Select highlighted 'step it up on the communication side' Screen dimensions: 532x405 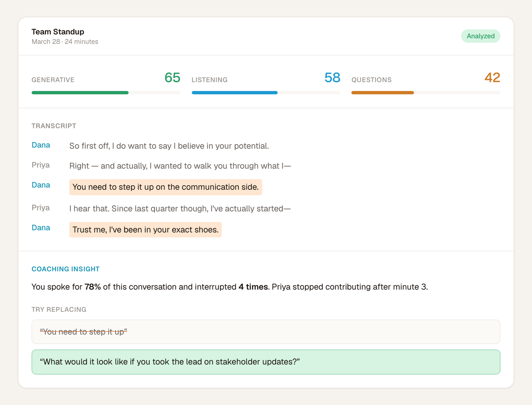pos(166,187)
